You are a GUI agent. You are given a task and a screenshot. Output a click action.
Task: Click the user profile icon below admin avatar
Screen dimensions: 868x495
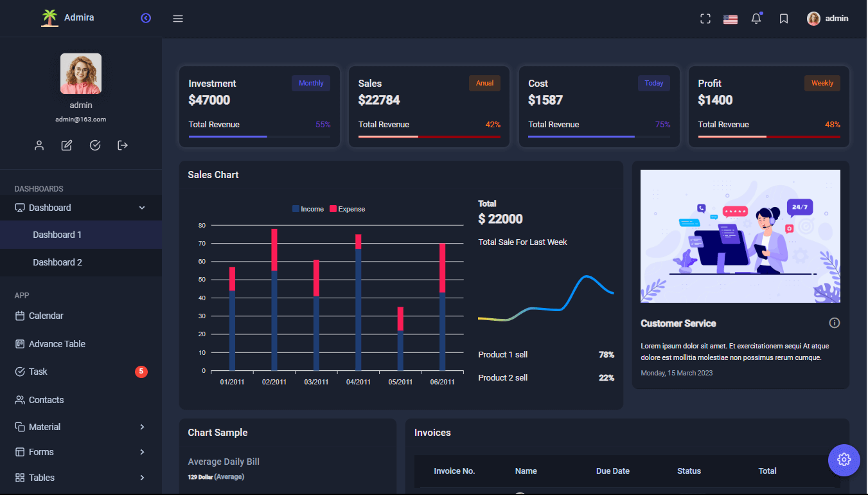(39, 145)
